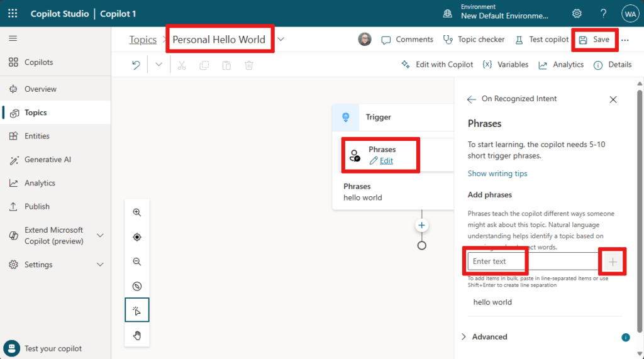Screen dimensions: 644x359
Task: Select the Trigger node header
Action: point(393,117)
